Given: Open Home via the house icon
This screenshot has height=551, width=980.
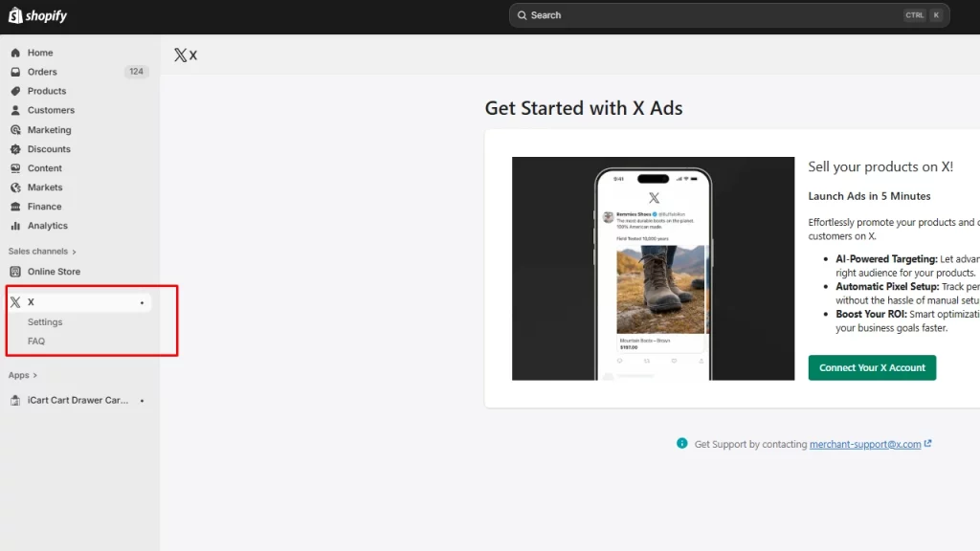Looking at the screenshot, I should (x=15, y=53).
